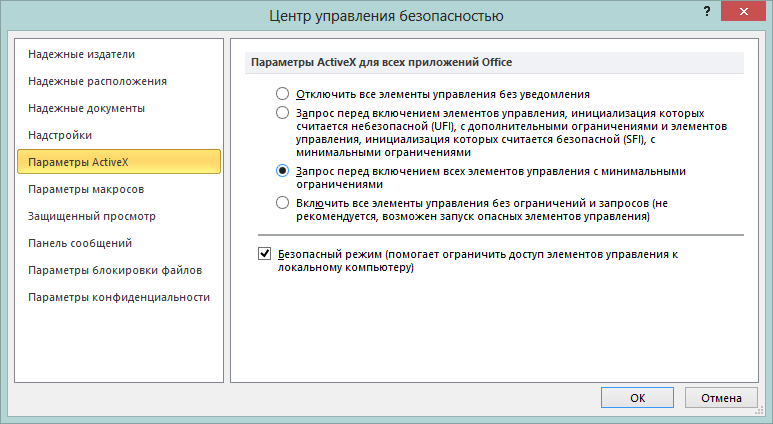
Task: Select Надежные расположения in the sidebar
Action: click(x=97, y=81)
